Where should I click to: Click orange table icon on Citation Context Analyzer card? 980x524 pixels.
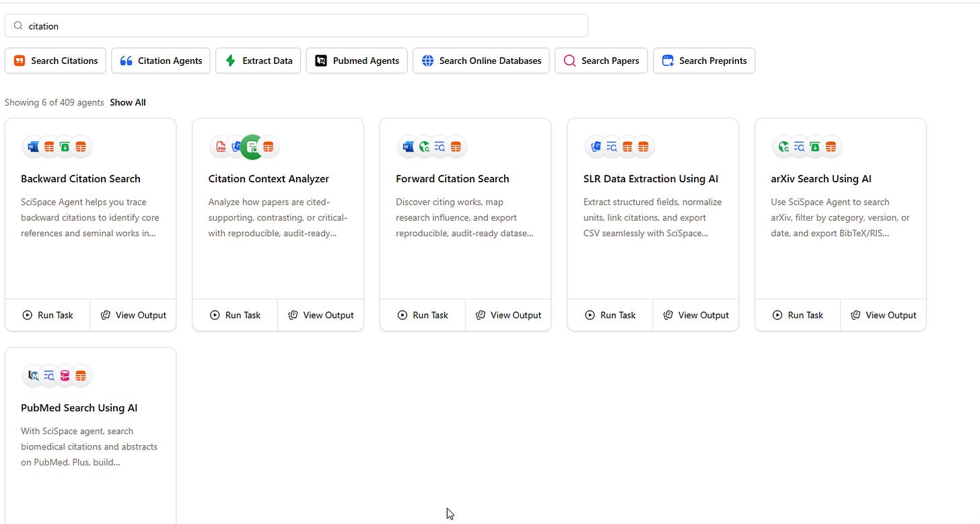coord(269,147)
